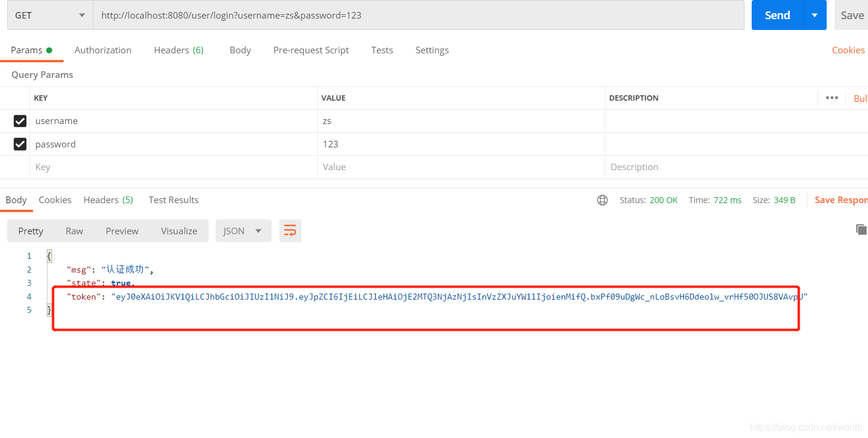868x438 pixels.
Task: Click the value cell containing zs
Action: tap(461, 121)
